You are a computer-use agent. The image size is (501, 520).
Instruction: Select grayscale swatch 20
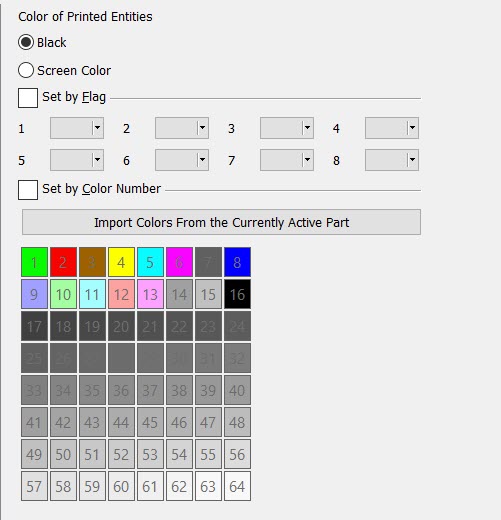tap(121, 326)
